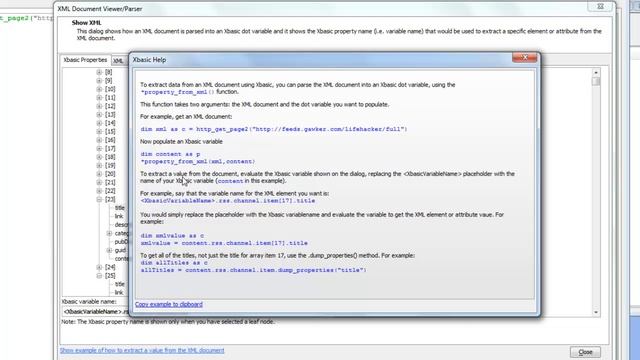Image resolution: width=640 pixels, height=360 pixels.
Task: Click the 'dim content as p' code line
Action: [x=170, y=154]
